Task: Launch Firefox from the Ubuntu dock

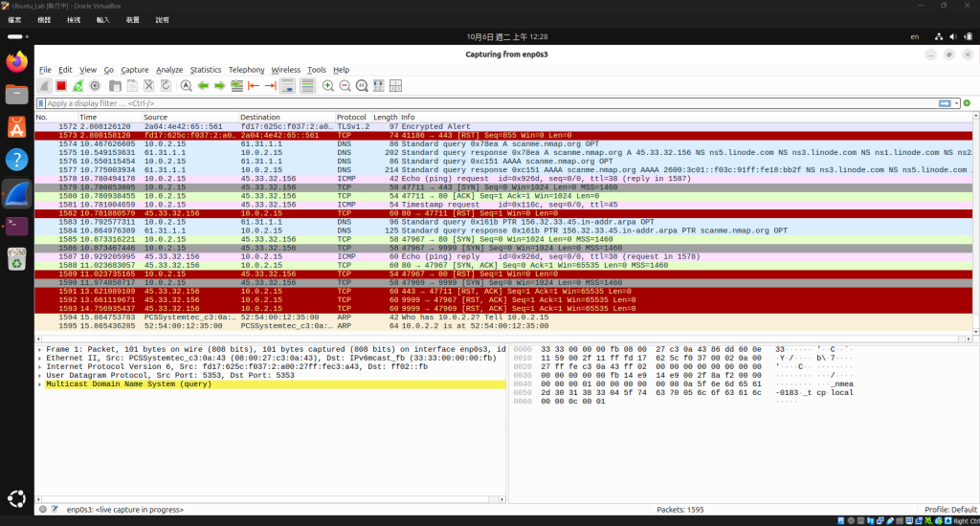Action: 17,62
